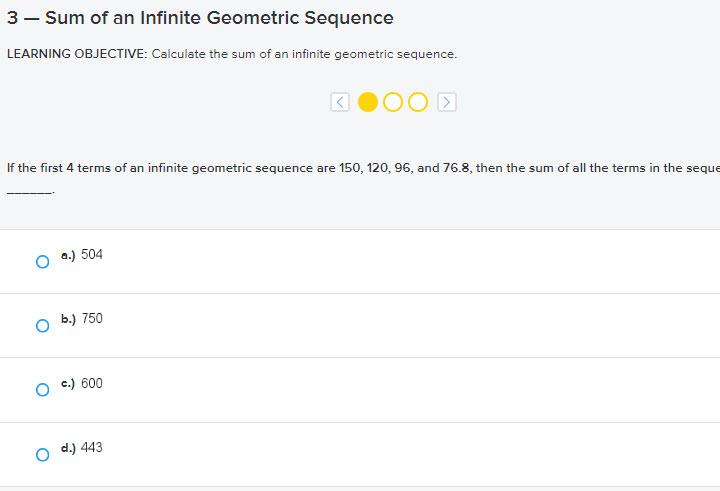This screenshot has width=720, height=491.
Task: Choose radio button for answer b
Action: (42, 326)
